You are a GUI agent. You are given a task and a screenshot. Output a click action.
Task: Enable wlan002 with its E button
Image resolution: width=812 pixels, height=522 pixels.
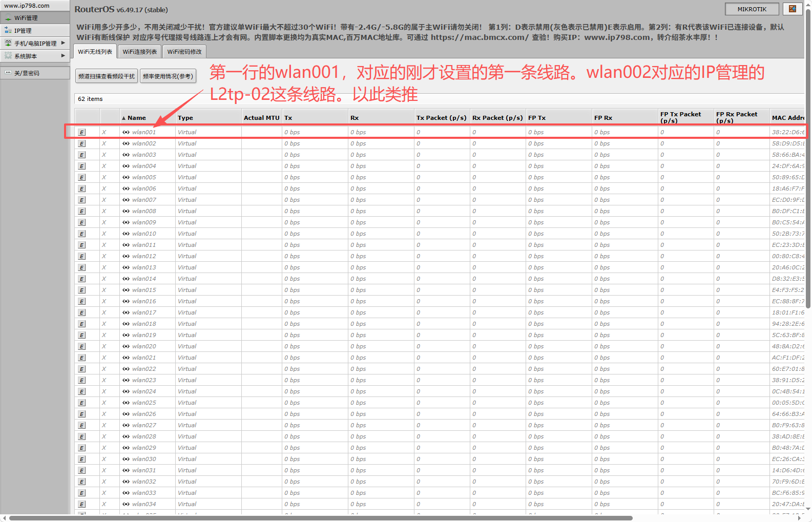[81, 143]
